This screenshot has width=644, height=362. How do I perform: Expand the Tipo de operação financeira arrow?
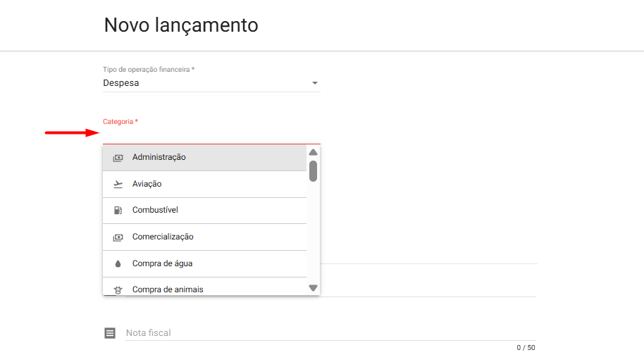(314, 84)
